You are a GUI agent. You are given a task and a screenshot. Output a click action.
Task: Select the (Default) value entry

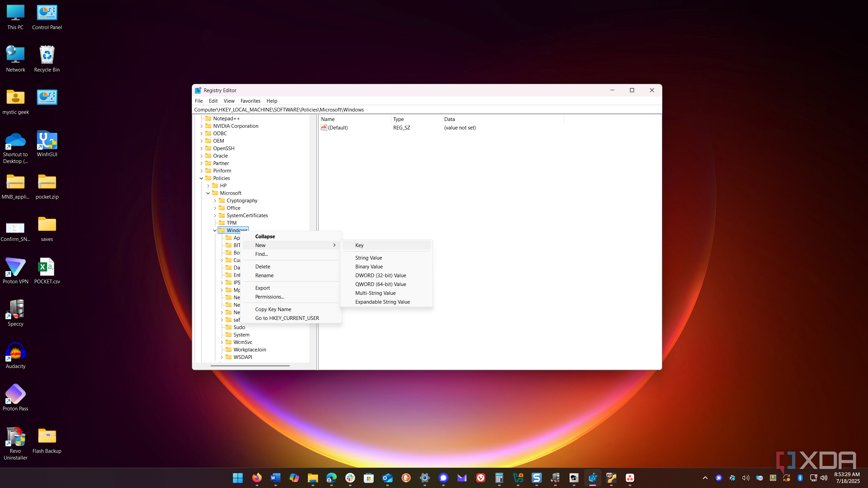pyautogui.click(x=334, y=127)
